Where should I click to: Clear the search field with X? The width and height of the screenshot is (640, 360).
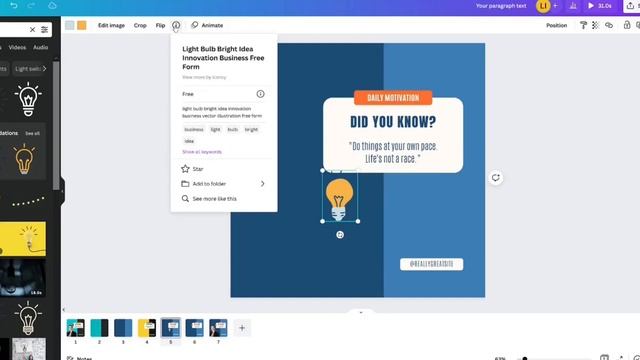[x=32, y=30]
